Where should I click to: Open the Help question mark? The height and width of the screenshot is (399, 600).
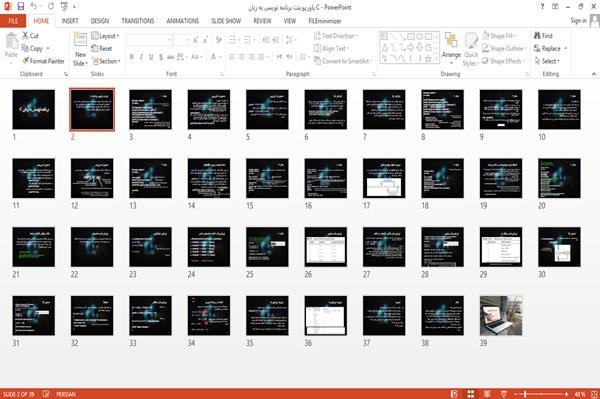(x=542, y=7)
